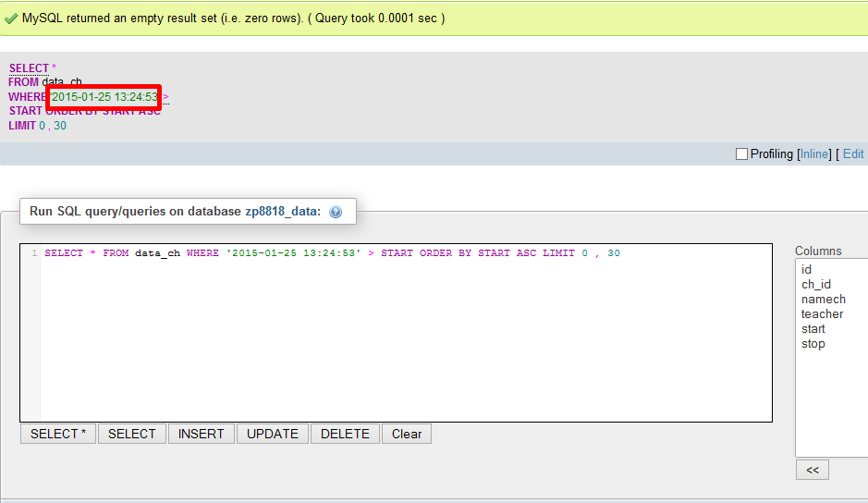Insert the DELETE query template
Screen dimensions: 868x503
pyautogui.click(x=345, y=434)
